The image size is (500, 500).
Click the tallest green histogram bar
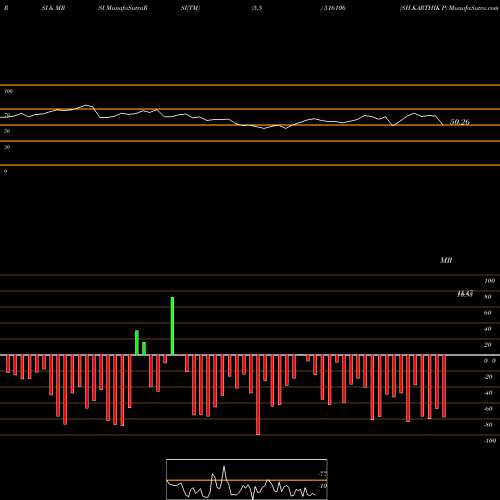pos(172,326)
